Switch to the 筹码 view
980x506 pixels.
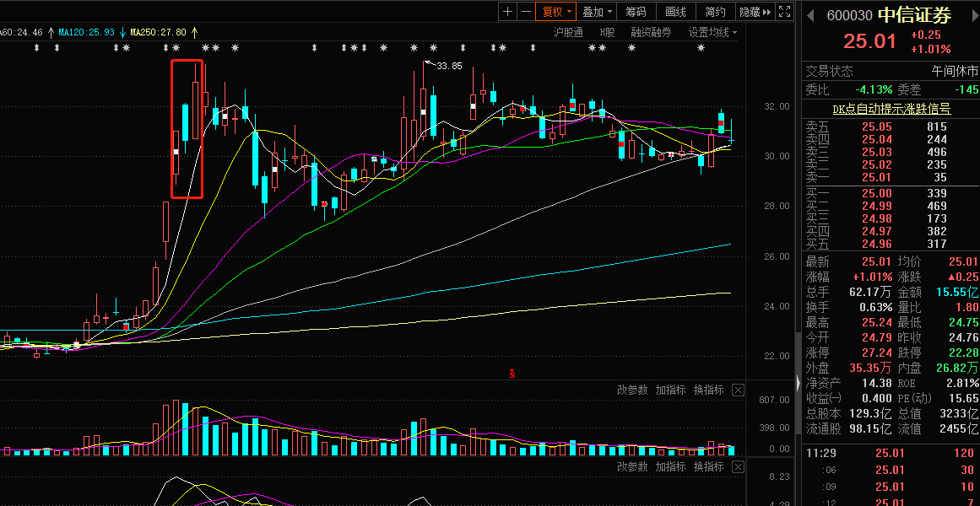point(636,12)
